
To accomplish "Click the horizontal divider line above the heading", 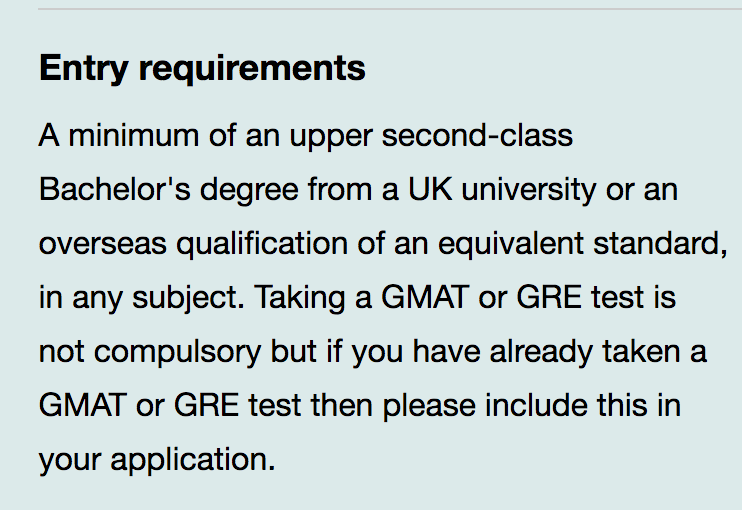I will (x=390, y=9).
